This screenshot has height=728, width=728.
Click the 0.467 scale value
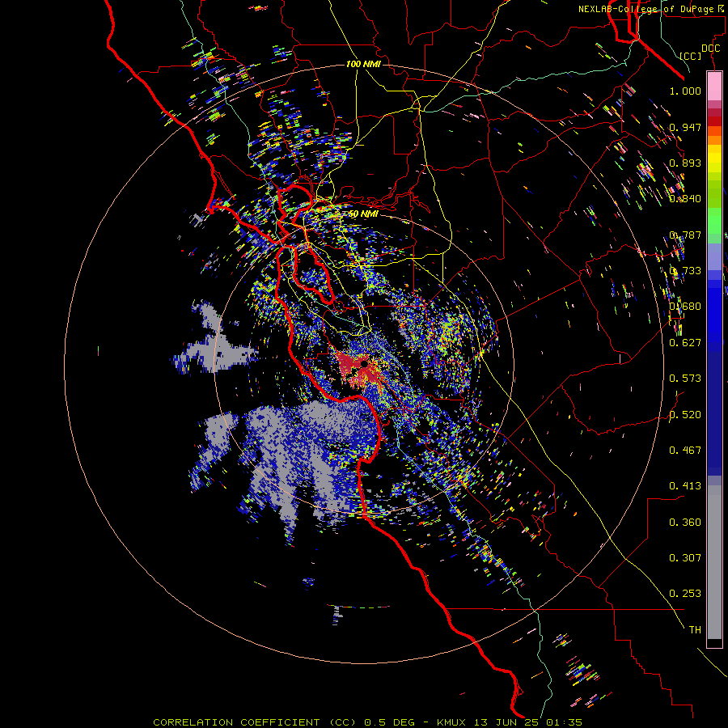tap(685, 451)
